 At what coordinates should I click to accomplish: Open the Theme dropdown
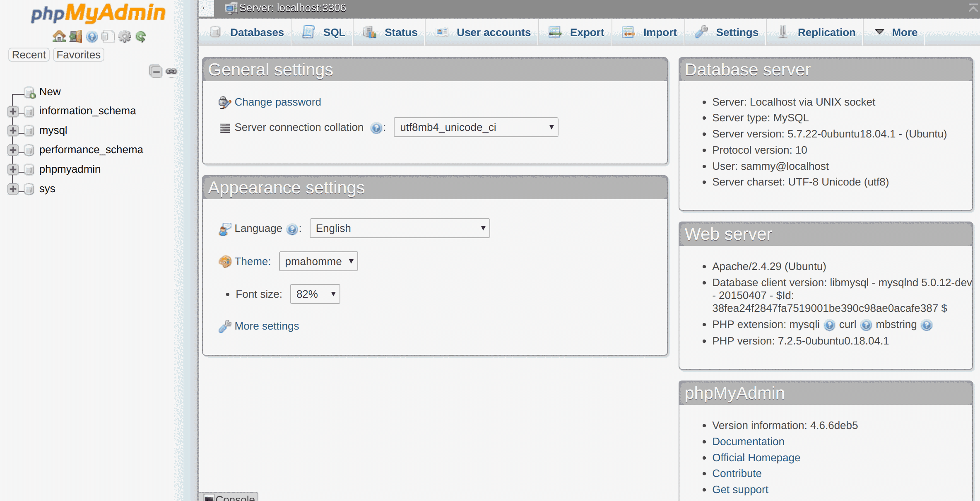coord(318,261)
